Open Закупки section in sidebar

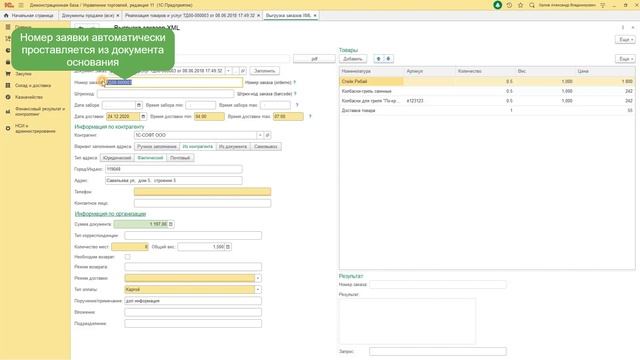(23, 74)
